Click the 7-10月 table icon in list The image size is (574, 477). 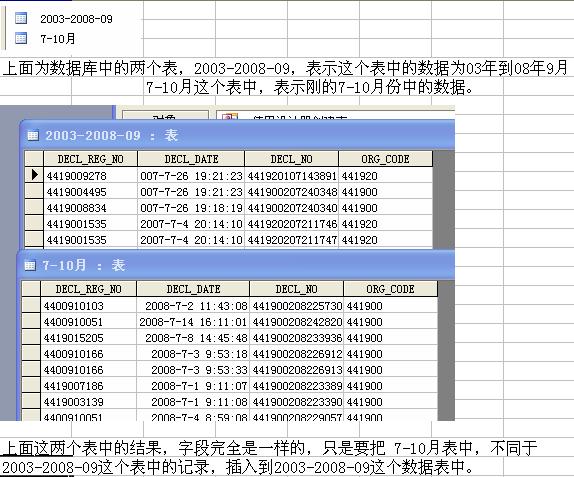tap(21, 38)
